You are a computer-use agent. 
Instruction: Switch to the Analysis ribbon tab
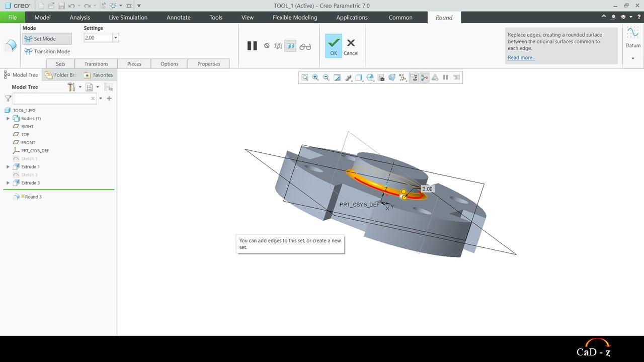(x=79, y=17)
